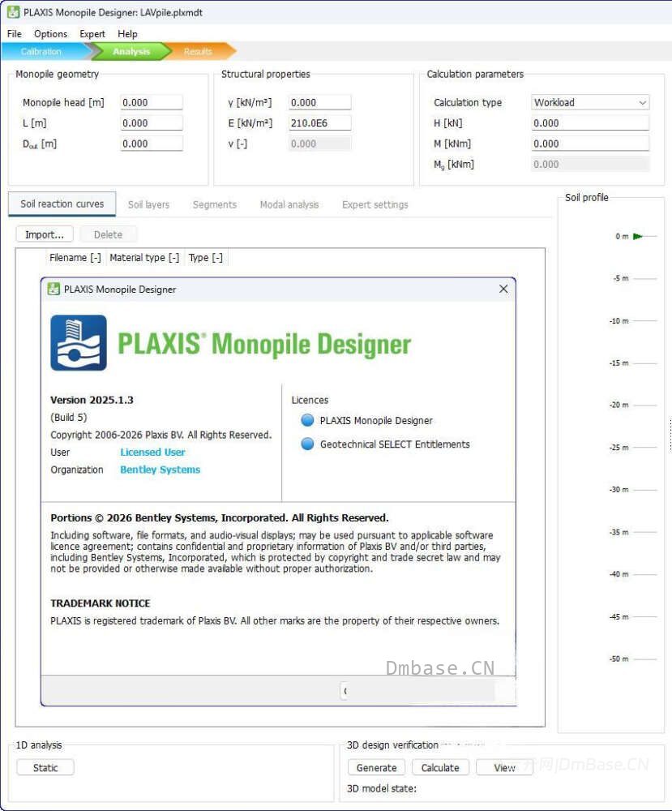Viewport: 672px width, 811px height.
Task: Select the Analysis mode step
Action: tap(131, 51)
